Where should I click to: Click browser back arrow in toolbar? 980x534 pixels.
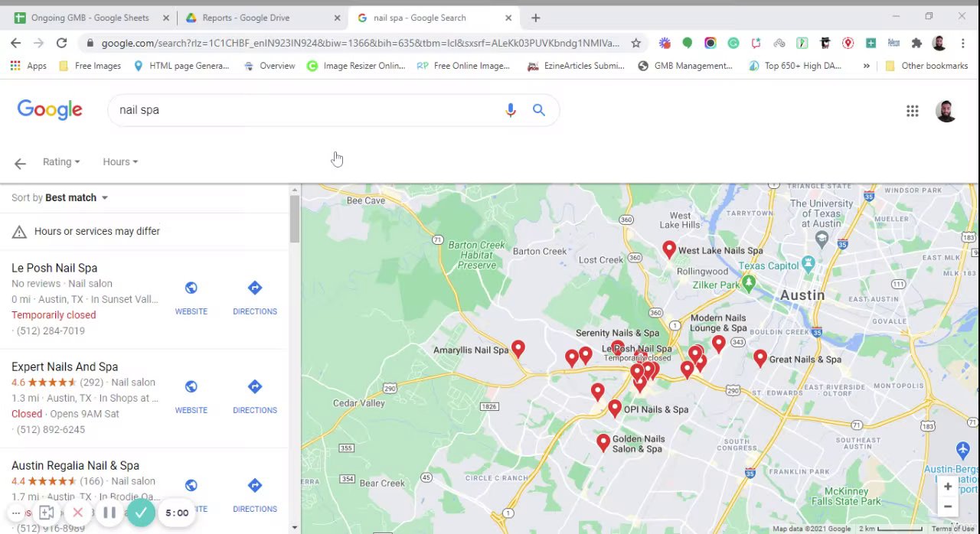(x=16, y=43)
